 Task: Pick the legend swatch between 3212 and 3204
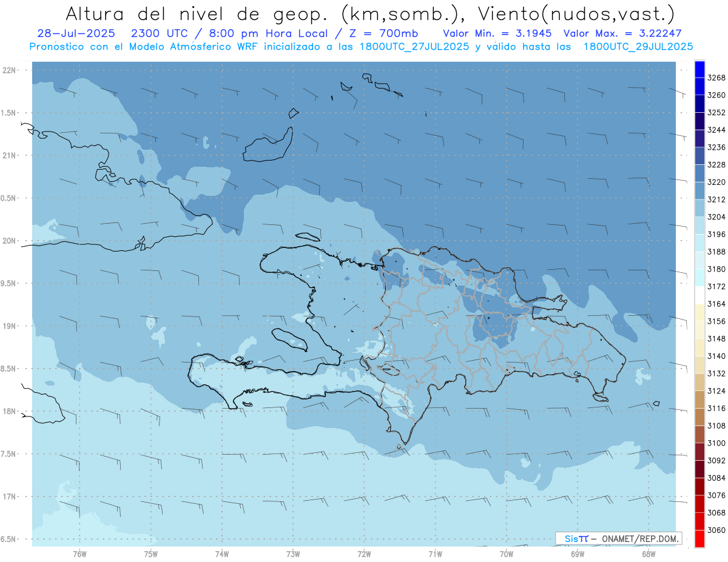pyautogui.click(x=699, y=208)
